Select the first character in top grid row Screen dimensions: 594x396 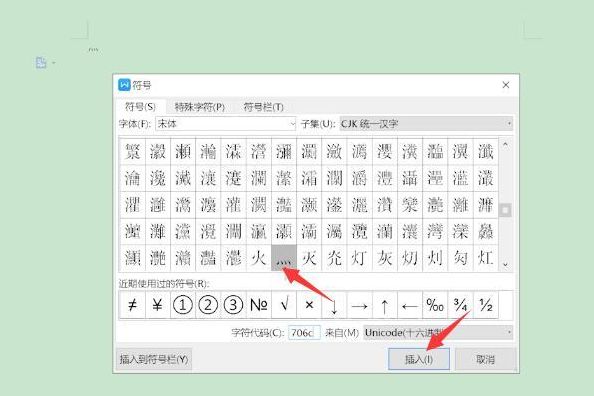pos(132,152)
